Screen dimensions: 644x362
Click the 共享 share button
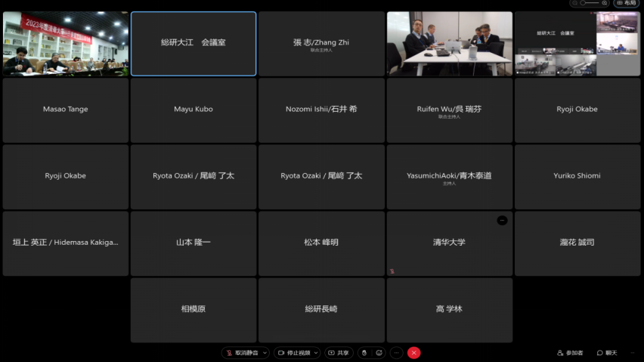(x=339, y=353)
